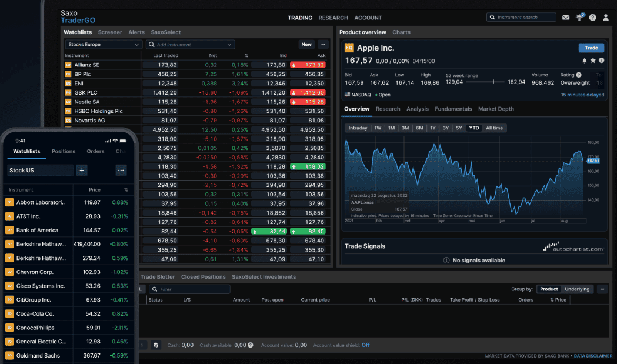617x364 pixels.
Task: Click inside the Filter input field
Action: (188, 289)
